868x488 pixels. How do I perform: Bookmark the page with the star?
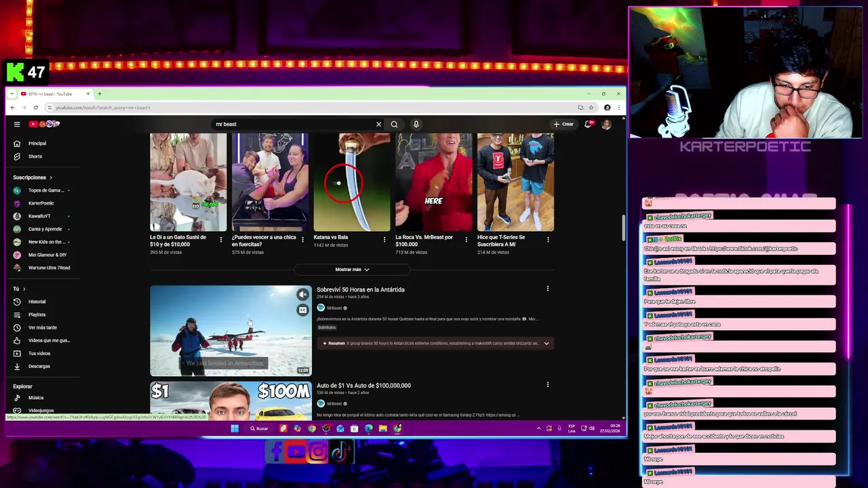591,107
